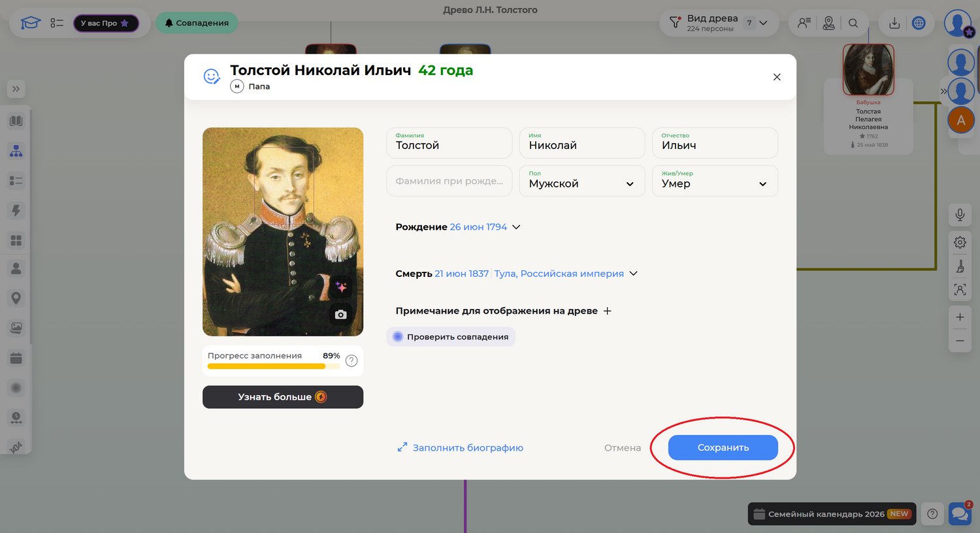Click the globe language icon
The image size is (980, 533).
pyautogui.click(x=919, y=23)
